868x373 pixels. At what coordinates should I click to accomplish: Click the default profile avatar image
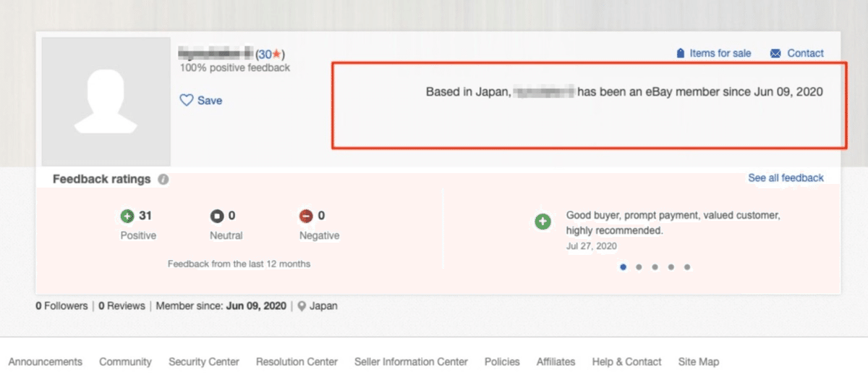(x=106, y=101)
